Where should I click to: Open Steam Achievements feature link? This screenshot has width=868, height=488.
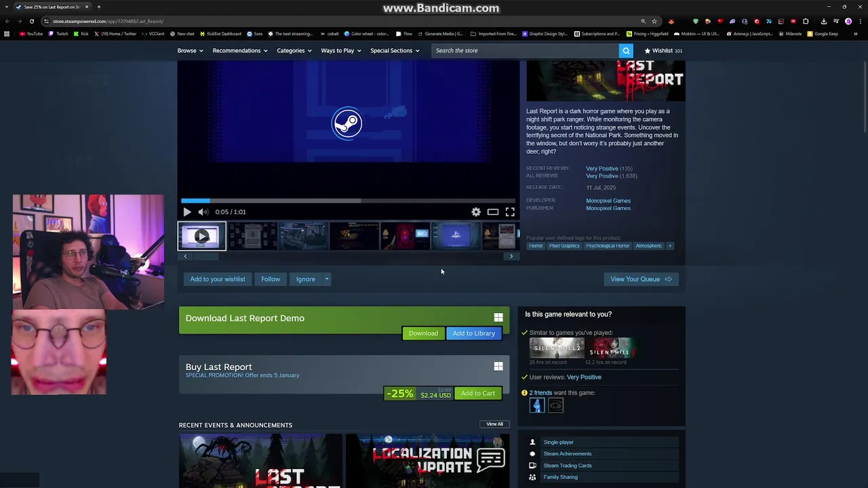[x=568, y=454]
